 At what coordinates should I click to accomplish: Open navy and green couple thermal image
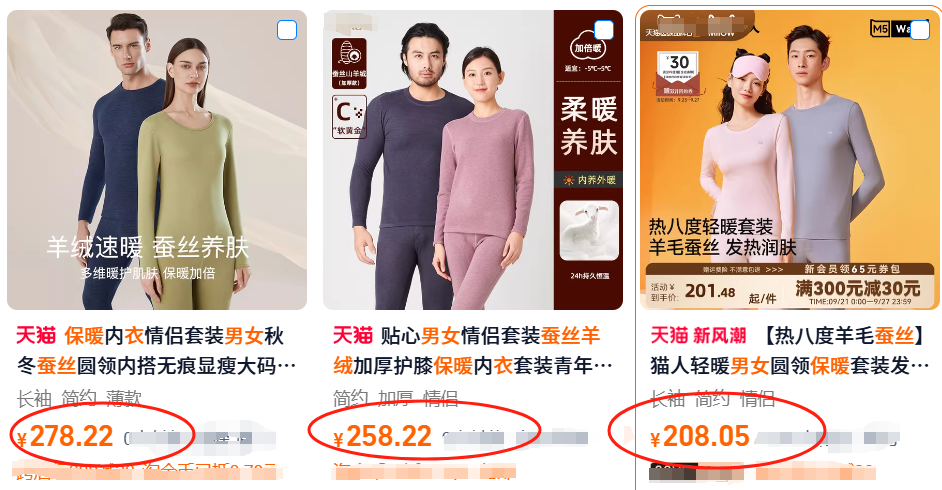(157, 160)
